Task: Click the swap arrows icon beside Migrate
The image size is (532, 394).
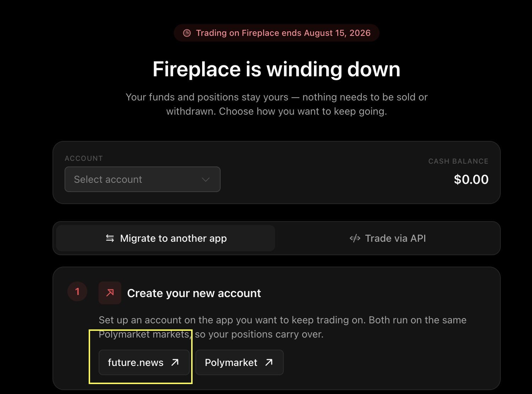Action: tap(110, 239)
